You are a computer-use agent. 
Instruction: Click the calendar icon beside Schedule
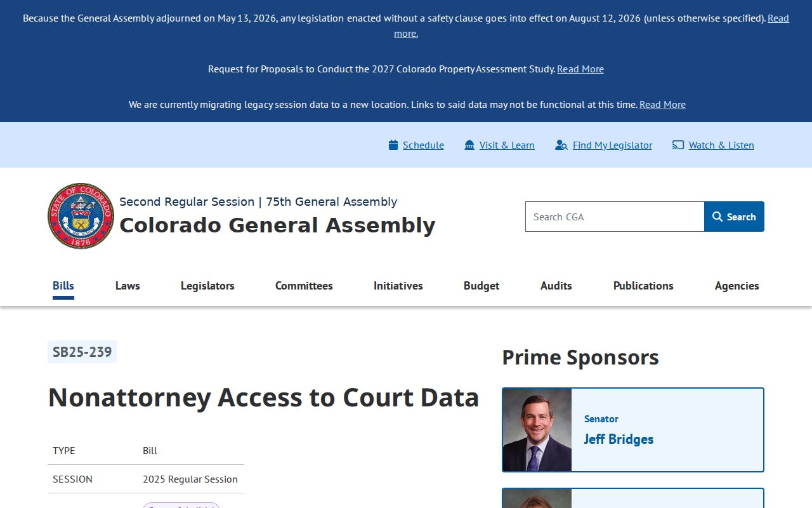393,145
